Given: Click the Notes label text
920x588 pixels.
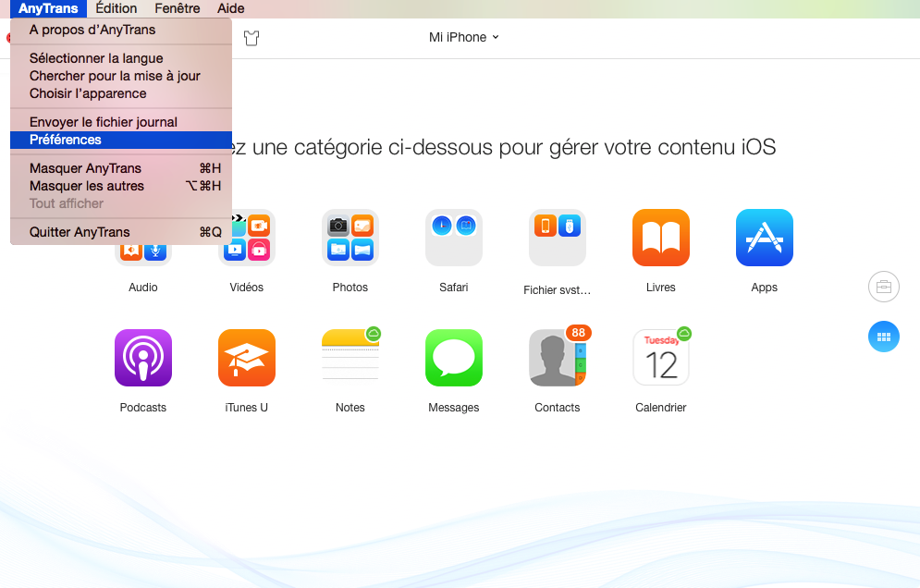Looking at the screenshot, I should click(x=350, y=408).
